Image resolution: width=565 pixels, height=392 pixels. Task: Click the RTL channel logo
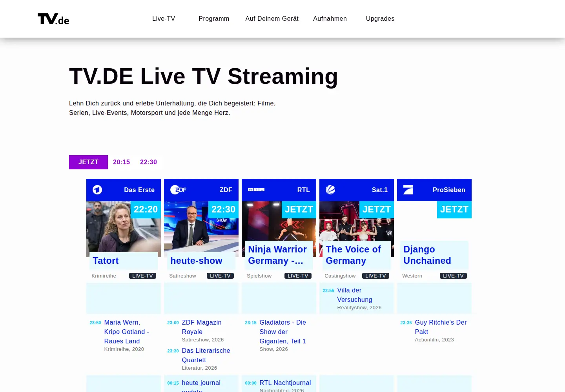(x=256, y=190)
